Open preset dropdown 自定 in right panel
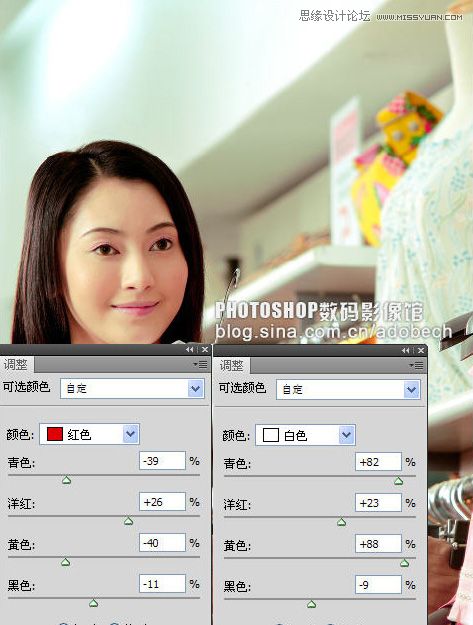Image resolution: width=473 pixels, height=625 pixels. click(x=348, y=389)
